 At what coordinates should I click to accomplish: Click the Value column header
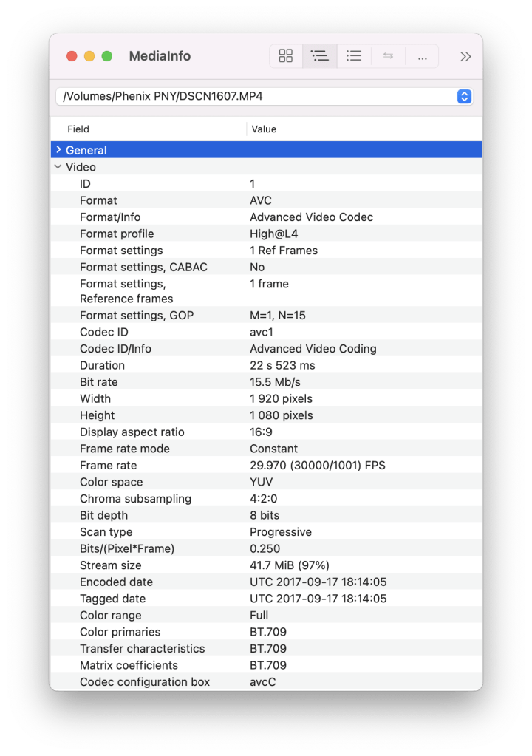pos(264,129)
